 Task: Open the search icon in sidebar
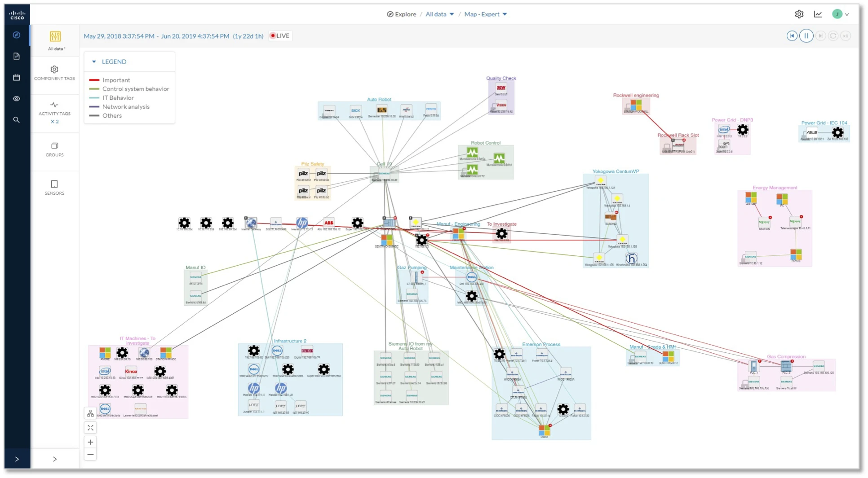click(16, 120)
